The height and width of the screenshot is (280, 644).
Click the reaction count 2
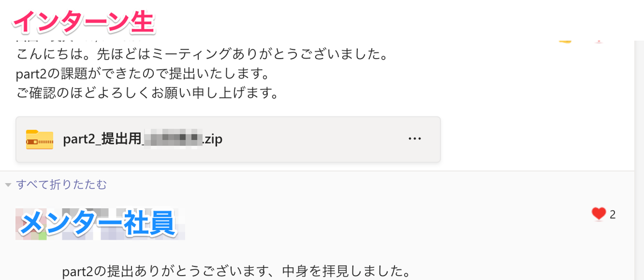(613, 215)
